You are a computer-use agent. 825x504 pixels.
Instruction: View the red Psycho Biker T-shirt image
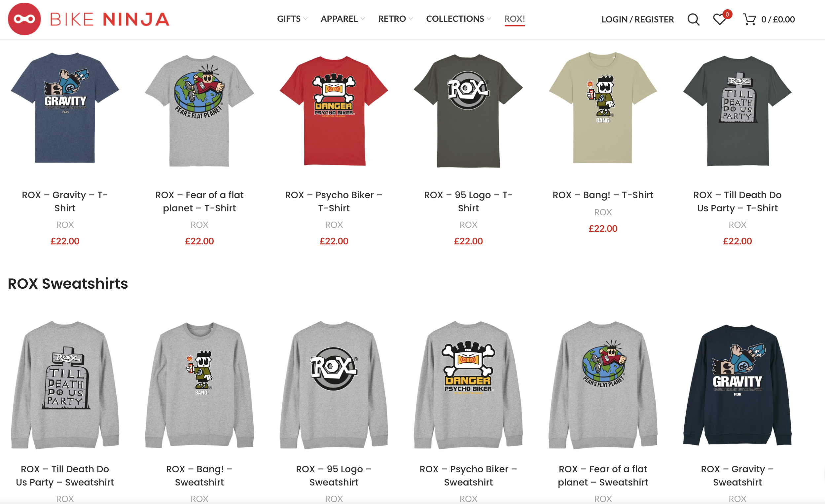click(334, 110)
